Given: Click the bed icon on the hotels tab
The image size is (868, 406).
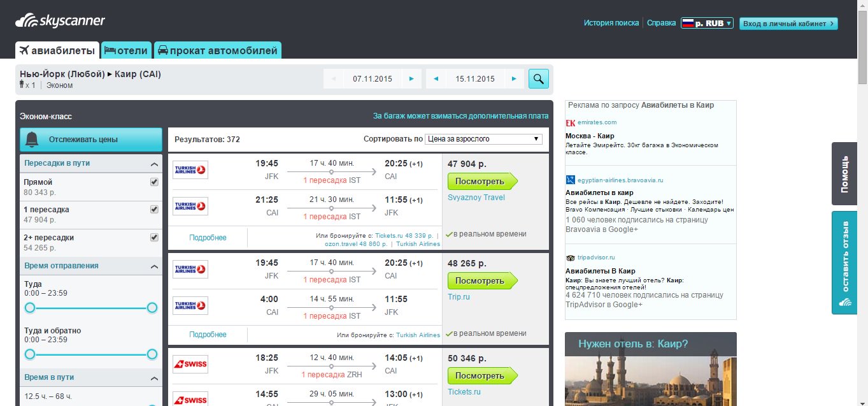Looking at the screenshot, I should 110,50.
